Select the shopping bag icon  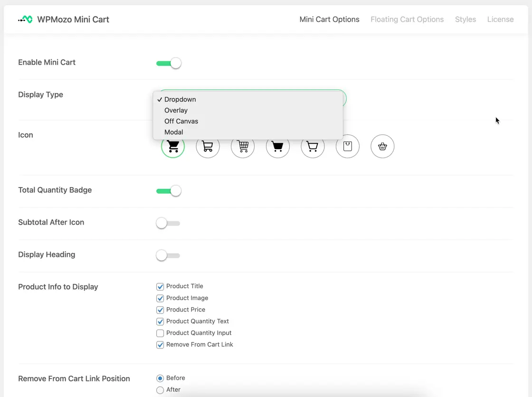pos(347,147)
